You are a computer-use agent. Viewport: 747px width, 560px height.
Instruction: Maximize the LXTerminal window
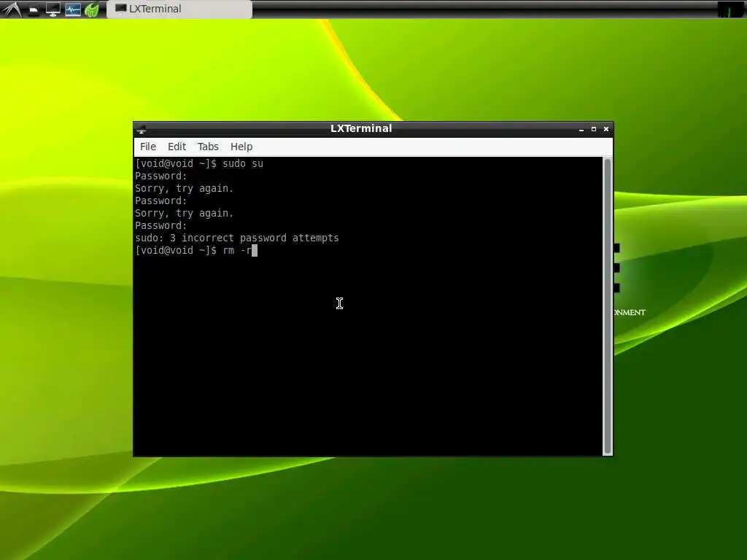594,129
